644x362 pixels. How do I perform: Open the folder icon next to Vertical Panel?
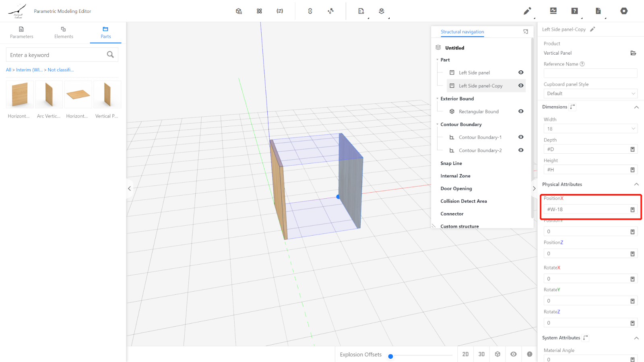[633, 53]
